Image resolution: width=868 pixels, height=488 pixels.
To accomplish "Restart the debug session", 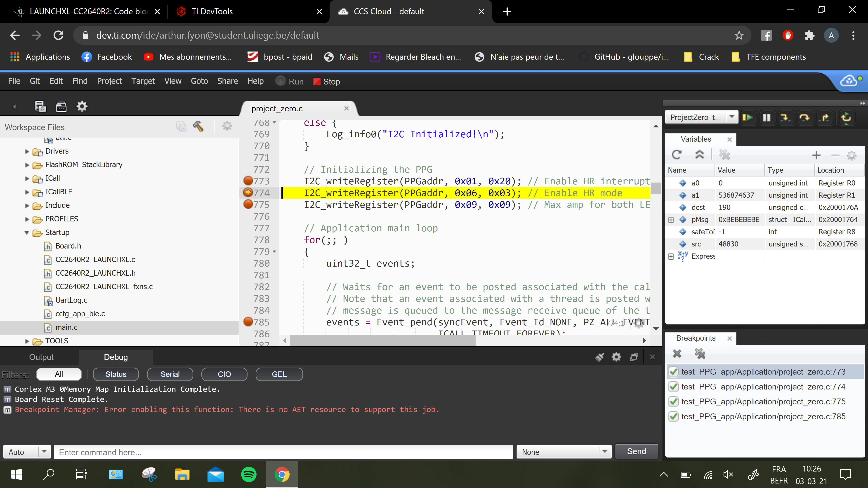I will (x=847, y=118).
